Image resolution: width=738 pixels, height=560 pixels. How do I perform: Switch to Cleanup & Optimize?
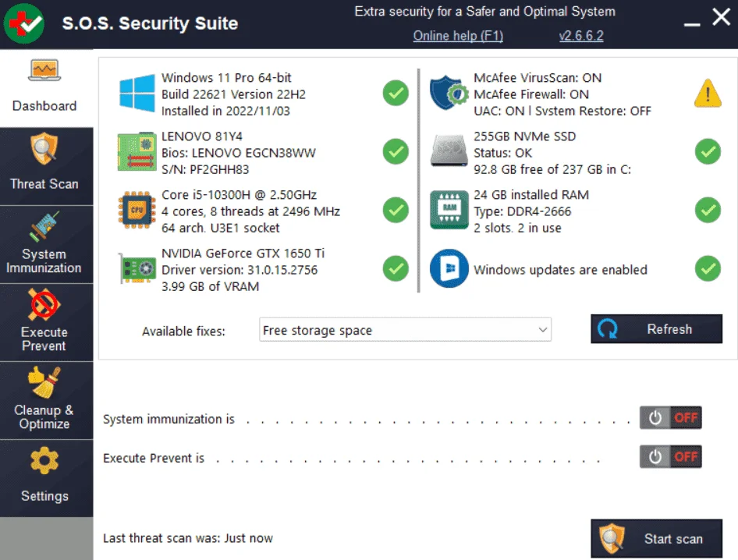[x=46, y=400]
